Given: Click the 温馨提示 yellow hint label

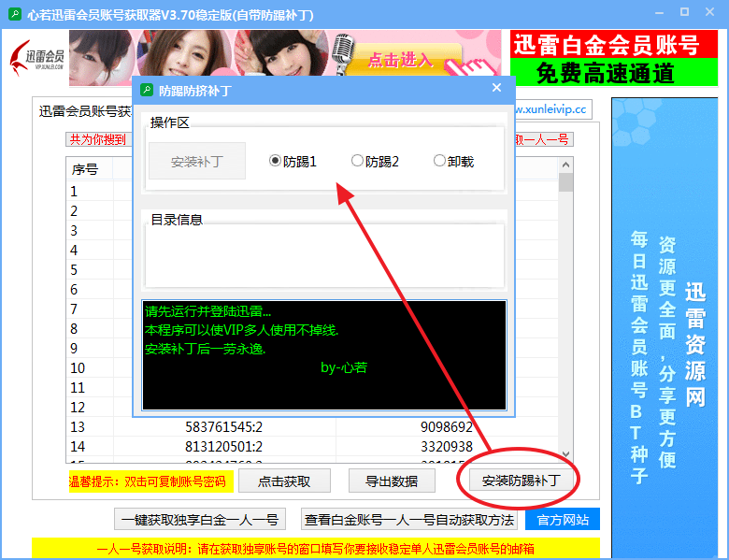Looking at the screenshot, I should point(150,481).
